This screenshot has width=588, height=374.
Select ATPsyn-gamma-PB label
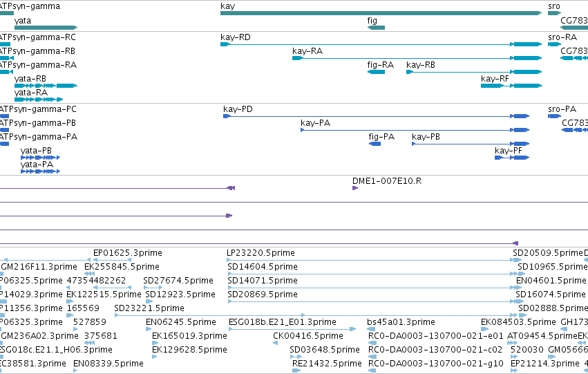(x=38, y=123)
